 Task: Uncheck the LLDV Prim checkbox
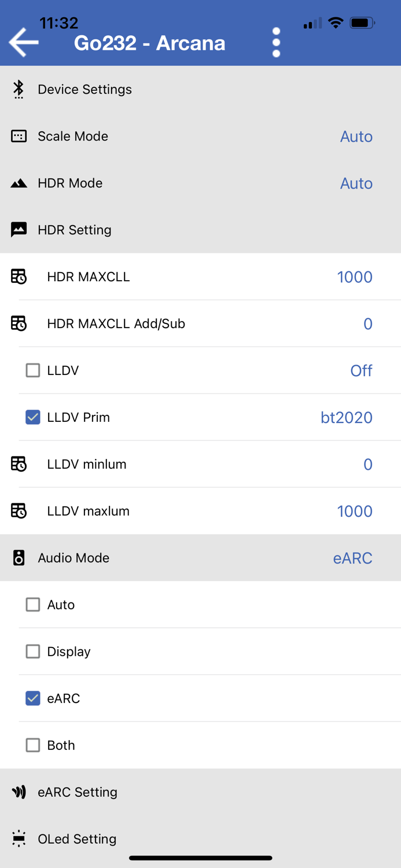click(x=33, y=417)
